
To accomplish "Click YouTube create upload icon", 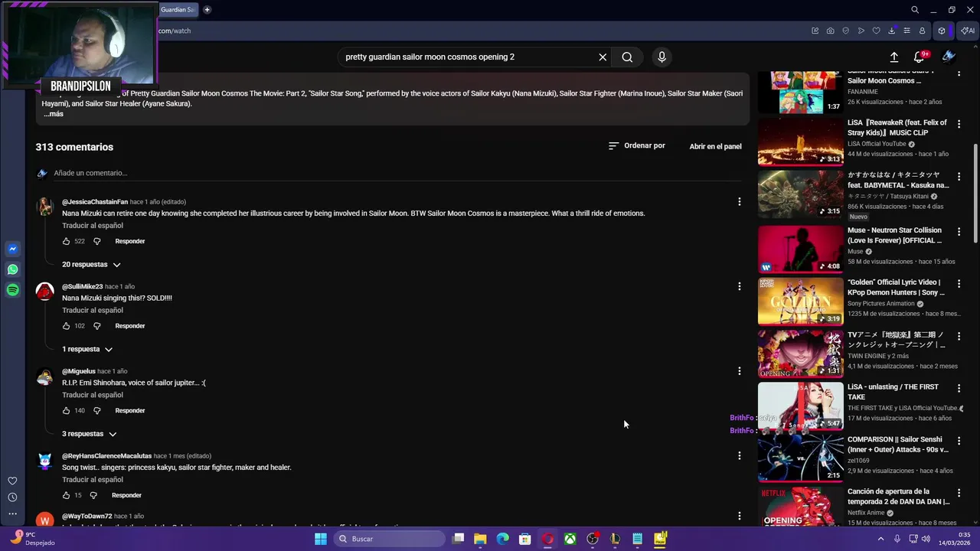I will point(893,57).
